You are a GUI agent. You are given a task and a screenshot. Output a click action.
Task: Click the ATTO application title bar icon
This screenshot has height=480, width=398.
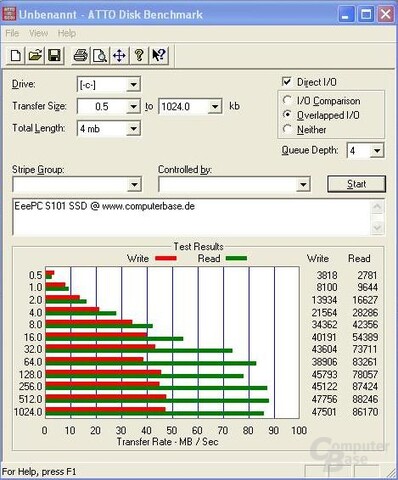pyautogui.click(x=9, y=14)
